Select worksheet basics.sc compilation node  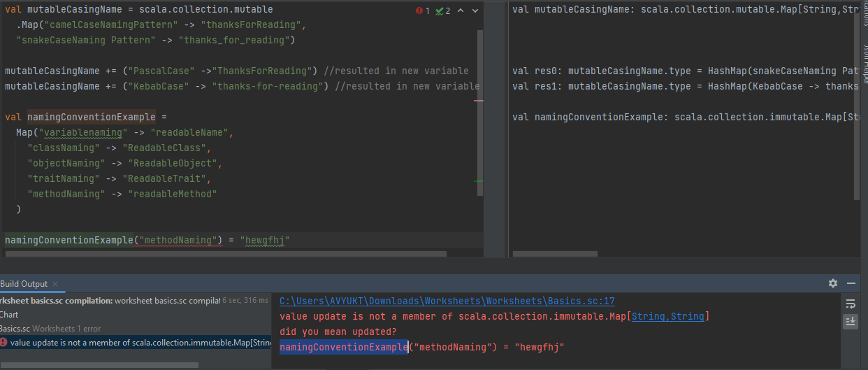(56, 301)
